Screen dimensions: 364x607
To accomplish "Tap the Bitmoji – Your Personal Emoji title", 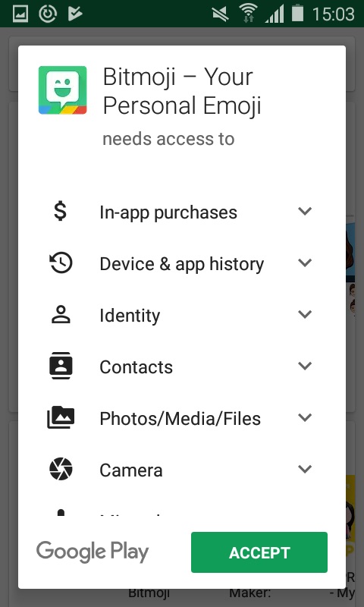I will 182,90.
